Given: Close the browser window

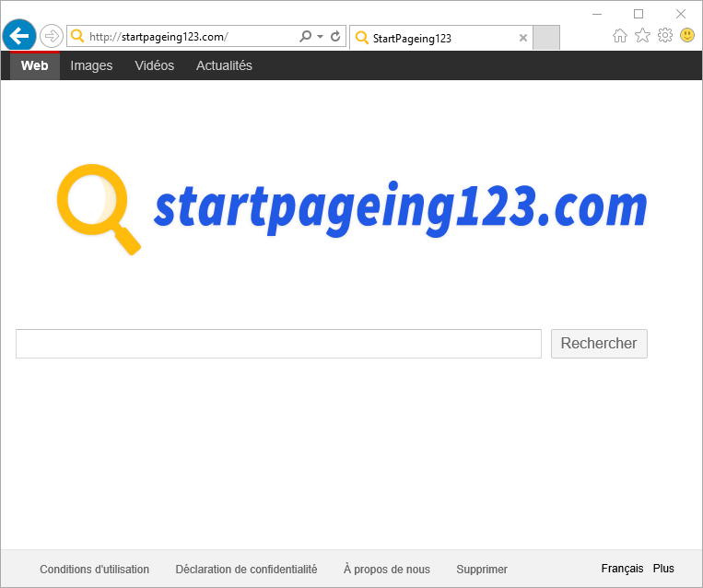Looking at the screenshot, I should tap(681, 14).
